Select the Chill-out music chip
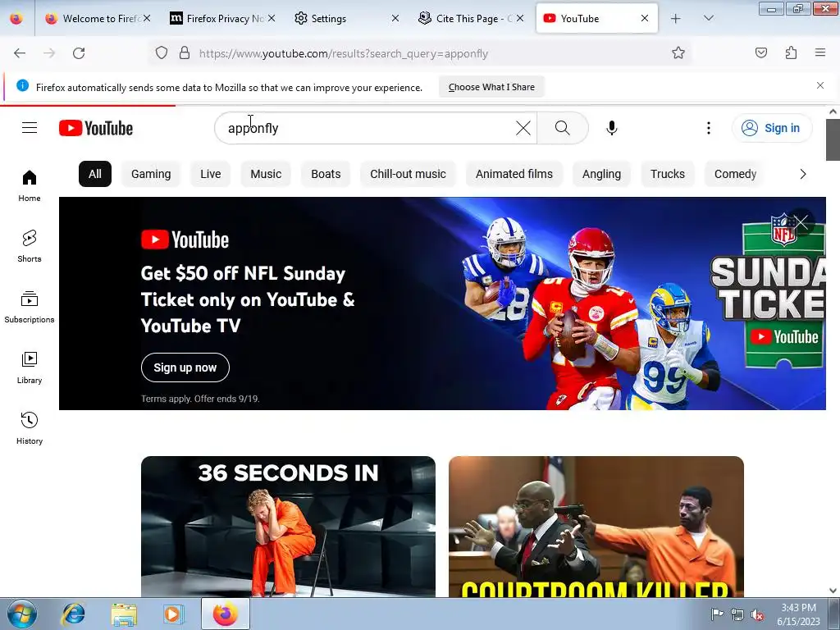Screen dimensions: 840x630 tap(408, 174)
